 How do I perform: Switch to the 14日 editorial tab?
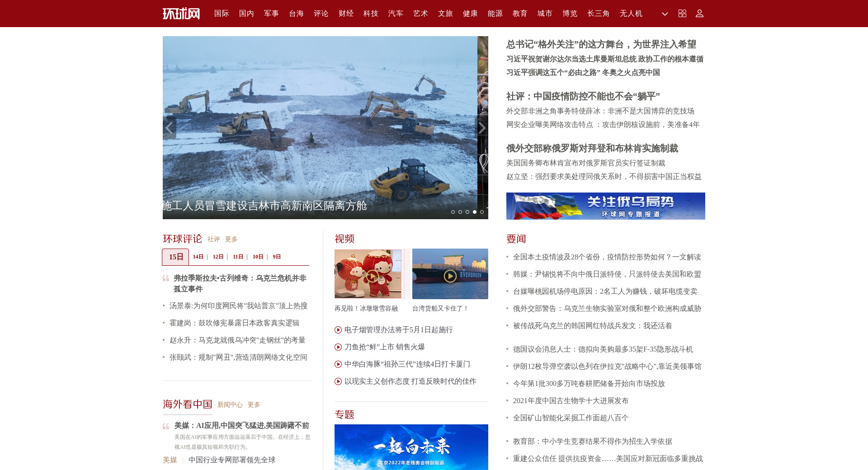(198, 257)
